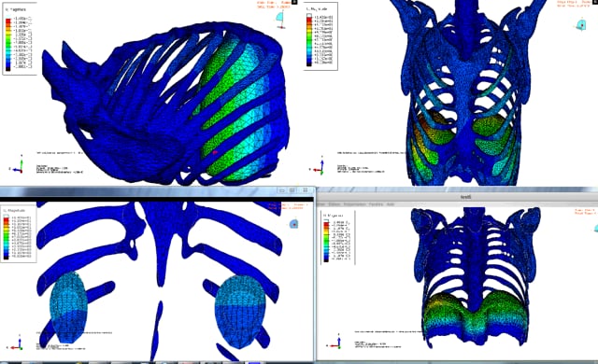
Task: Select the magnitude legend in bottom-left viewport
Action: pos(19,233)
